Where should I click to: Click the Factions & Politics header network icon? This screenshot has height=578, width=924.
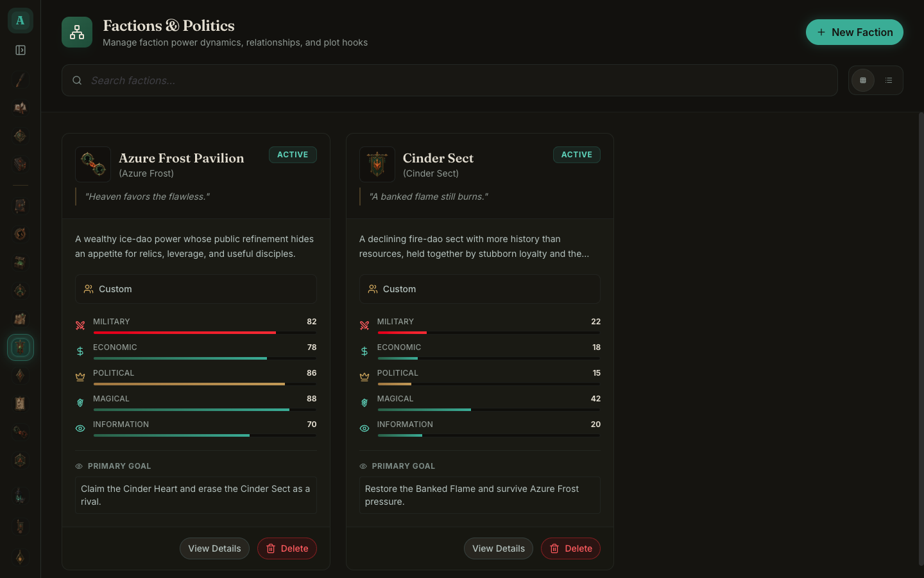(x=77, y=32)
